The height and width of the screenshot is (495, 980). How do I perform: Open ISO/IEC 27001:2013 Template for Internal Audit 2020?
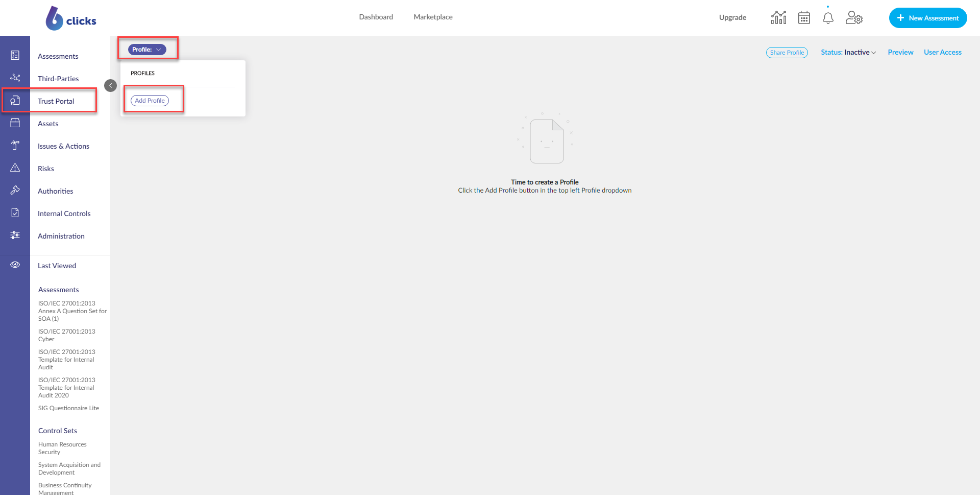pyautogui.click(x=67, y=388)
